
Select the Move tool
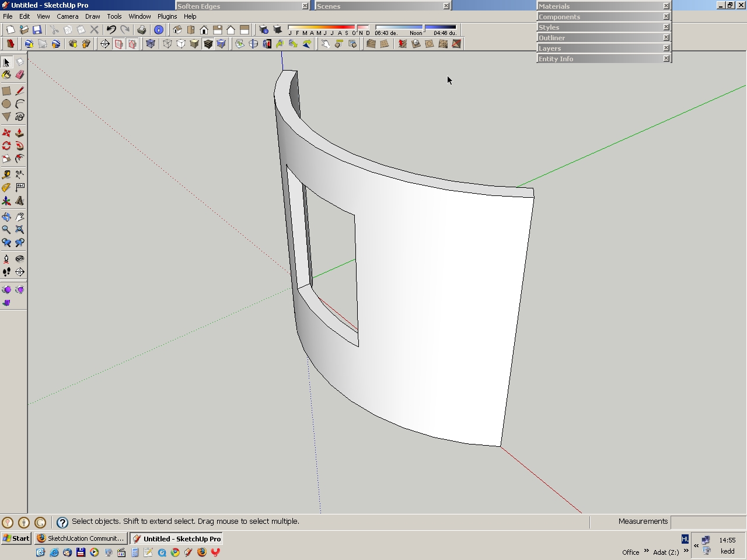(x=6, y=133)
